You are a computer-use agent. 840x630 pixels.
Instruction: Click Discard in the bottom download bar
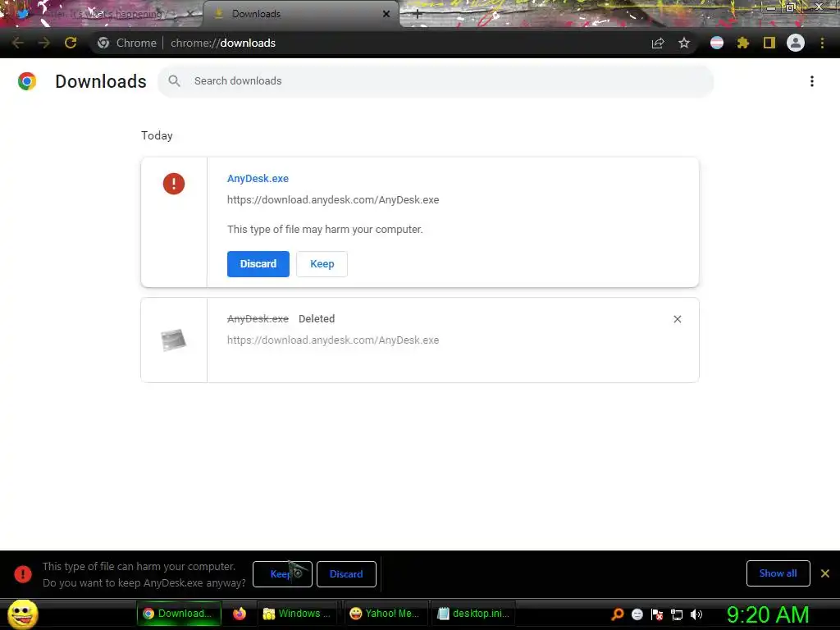346,573
